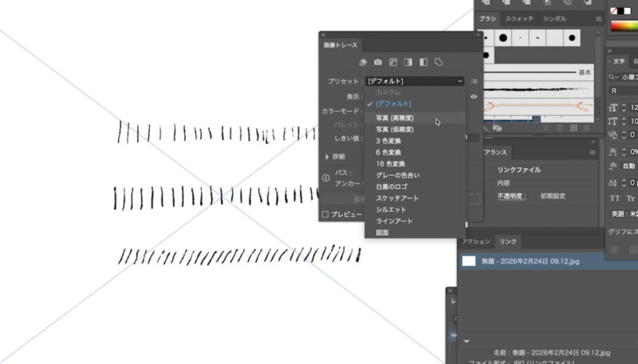Select the None fill swatch with red slash
638x364 pixels.
615,11
